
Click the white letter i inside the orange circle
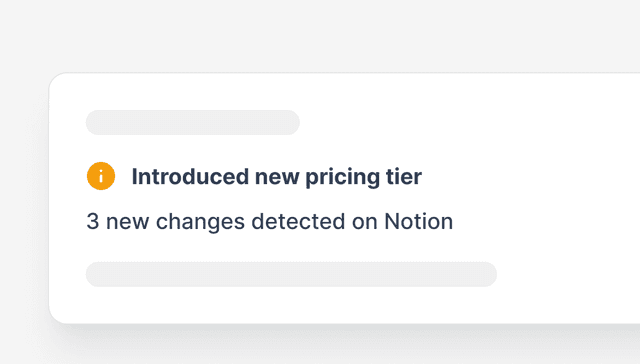(101, 176)
